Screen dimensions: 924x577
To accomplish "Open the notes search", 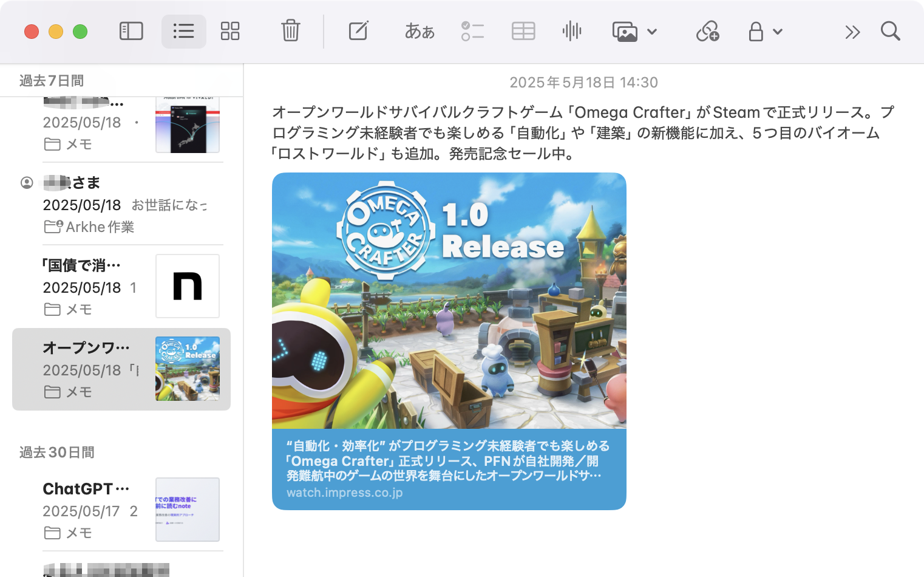I will pos(889,31).
